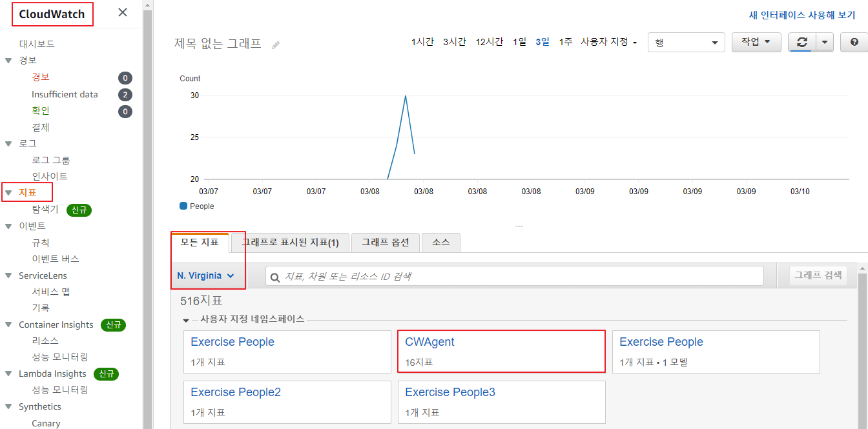
Task: Collapse the 로그 sidebar section
Action: pyautogui.click(x=8, y=143)
